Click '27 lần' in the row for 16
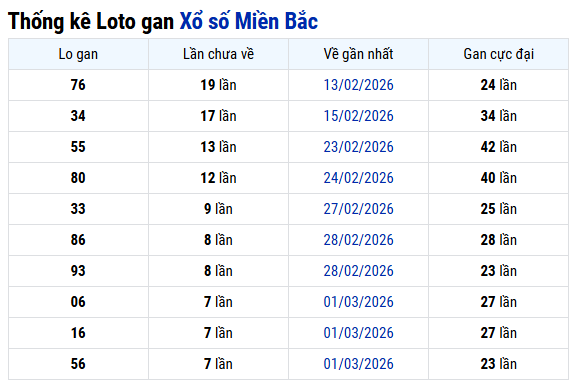572x389 pixels. [499, 333]
